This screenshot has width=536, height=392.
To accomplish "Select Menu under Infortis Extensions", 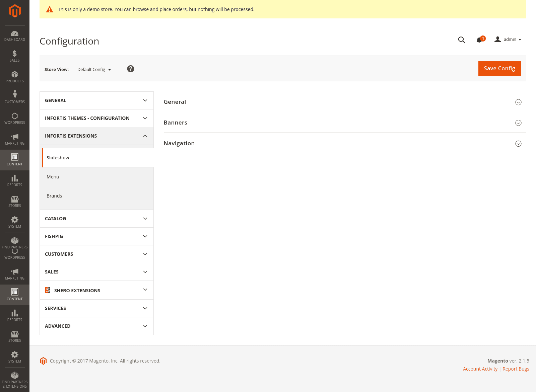I will 98,177.
